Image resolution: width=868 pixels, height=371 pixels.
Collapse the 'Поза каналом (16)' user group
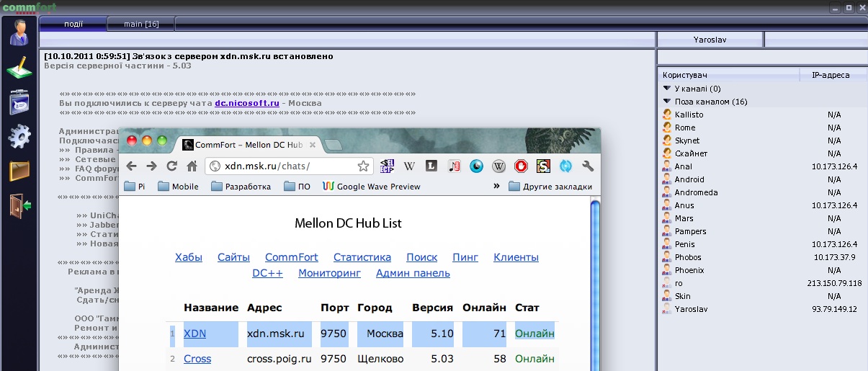click(x=667, y=102)
